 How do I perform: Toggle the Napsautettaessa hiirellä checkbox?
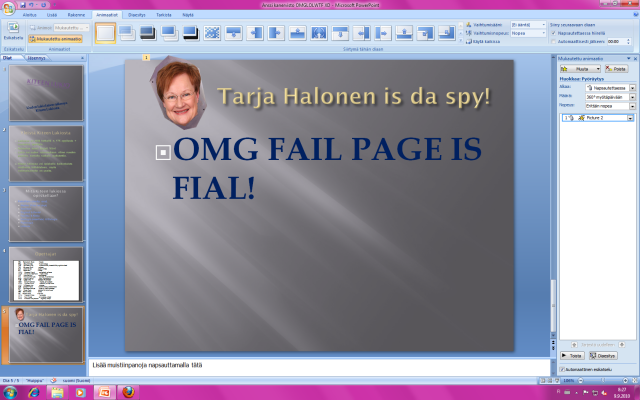(x=553, y=32)
